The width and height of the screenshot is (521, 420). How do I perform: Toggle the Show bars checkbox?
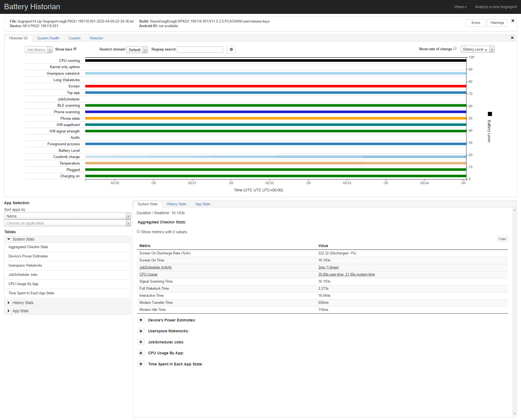click(75, 49)
